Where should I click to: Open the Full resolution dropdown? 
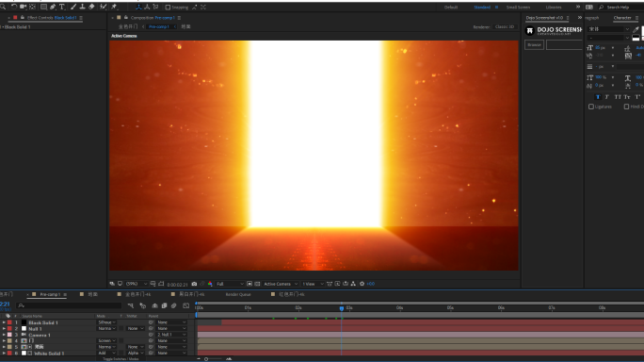click(x=230, y=284)
